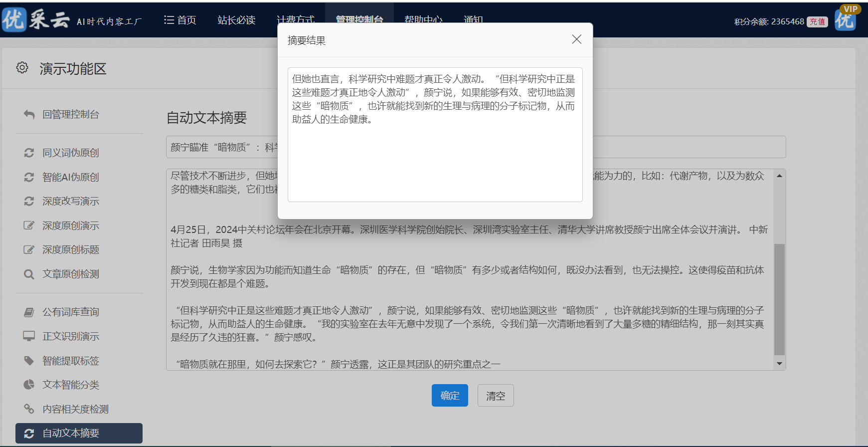Viewport: 868px width, 447px height.
Task: Click the 深度原创演示 edit icon
Action: [29, 225]
